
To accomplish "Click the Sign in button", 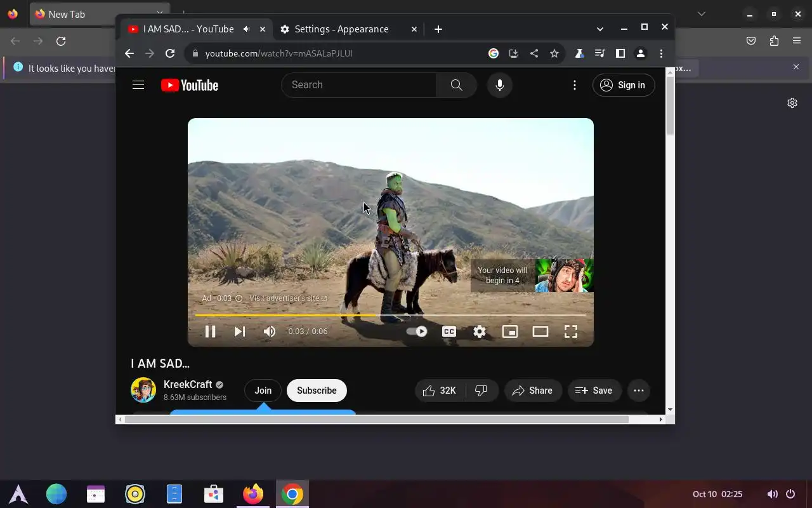I will [x=624, y=85].
